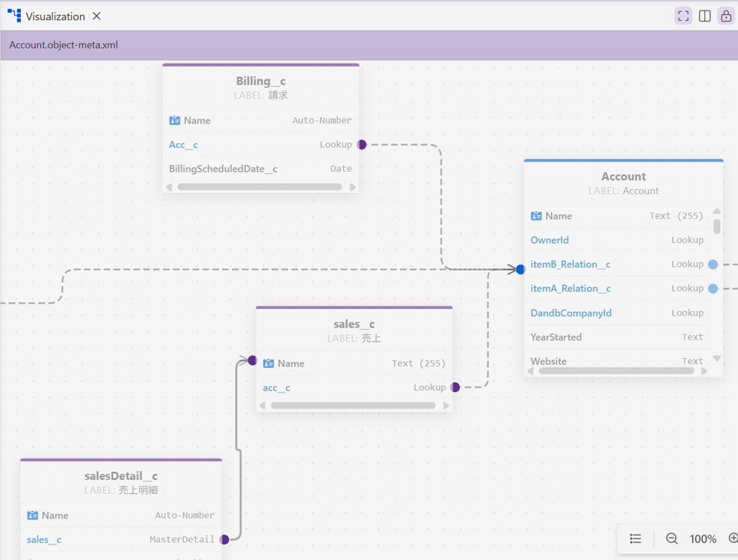The image size is (738, 560).
Task: Click the fullscreen fit-view icon
Action: 683,16
